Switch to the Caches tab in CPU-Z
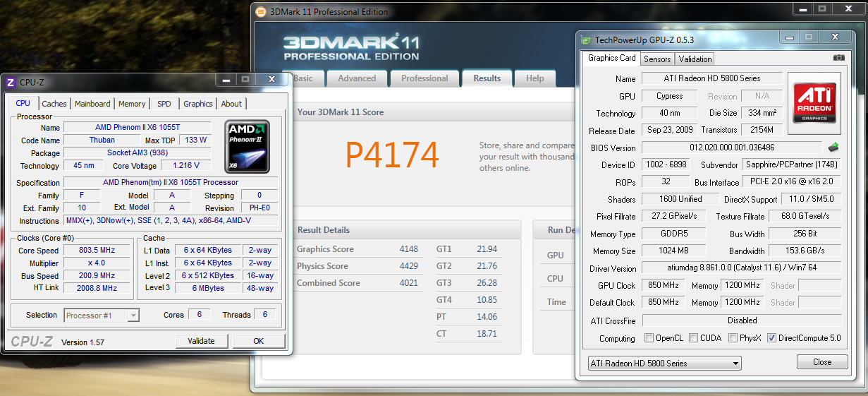 click(x=54, y=104)
